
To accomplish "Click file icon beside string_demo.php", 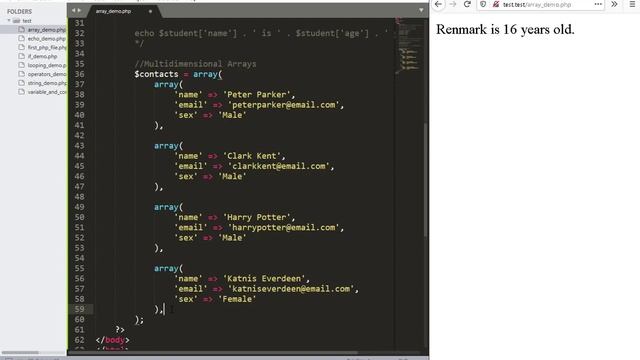I will pos(21,83).
